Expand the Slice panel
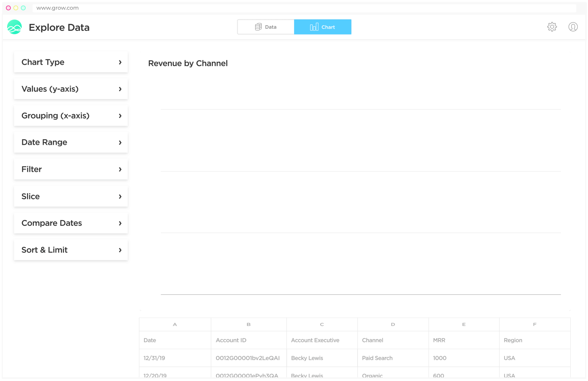The height and width of the screenshot is (381, 588). (x=71, y=196)
